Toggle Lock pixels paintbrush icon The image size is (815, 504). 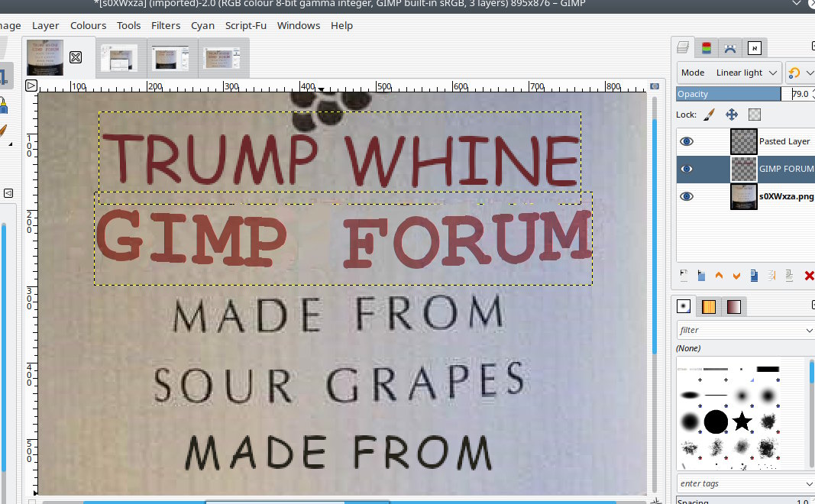pos(709,115)
